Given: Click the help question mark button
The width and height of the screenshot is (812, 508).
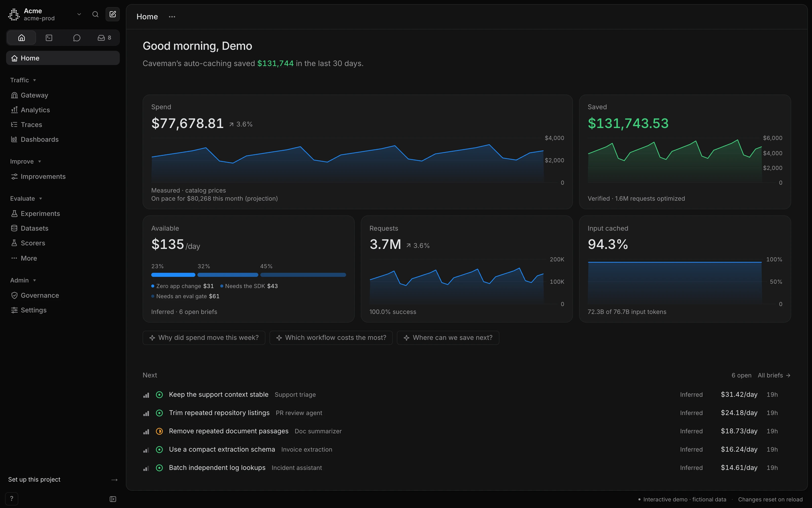Looking at the screenshot, I should 12,499.
